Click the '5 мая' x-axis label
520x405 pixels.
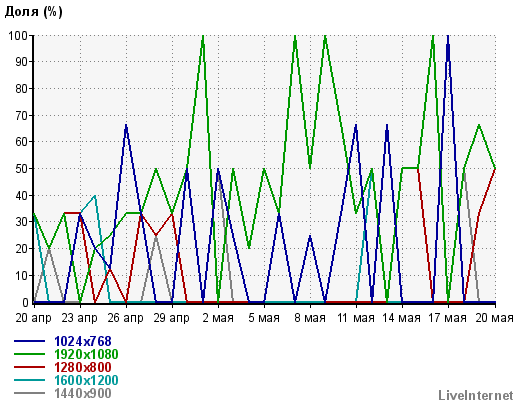(264, 318)
